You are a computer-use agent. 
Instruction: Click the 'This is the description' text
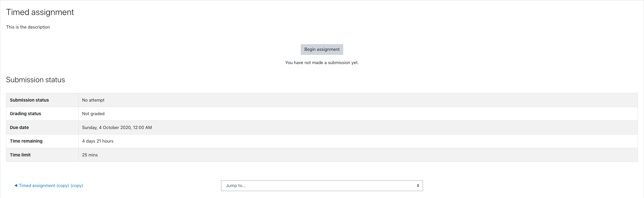[x=28, y=27]
